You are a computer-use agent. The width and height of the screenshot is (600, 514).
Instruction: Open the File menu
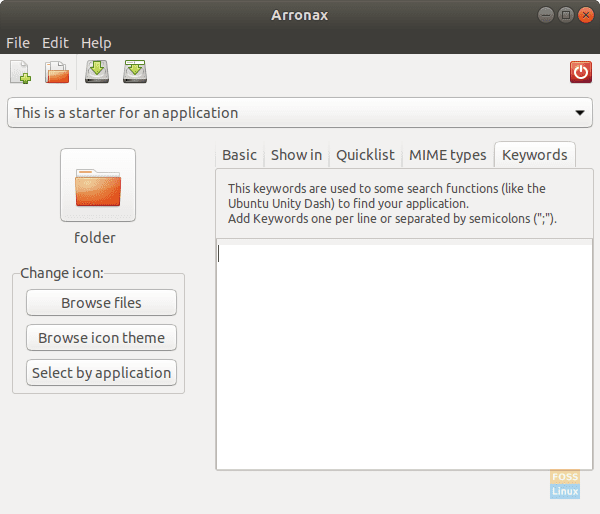click(18, 43)
